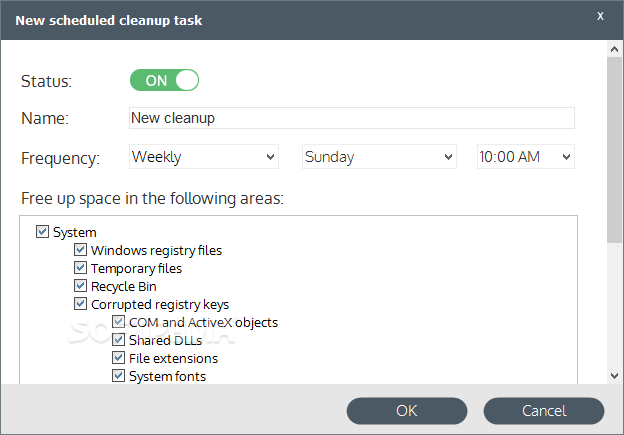
Task: Turn off the Status ON toggle
Action: 164,80
